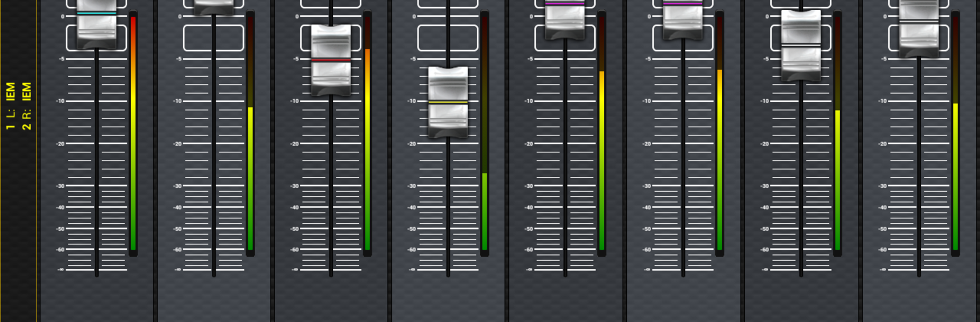
Task: Click first channel's level meter peaking red
Action: [133, 133]
